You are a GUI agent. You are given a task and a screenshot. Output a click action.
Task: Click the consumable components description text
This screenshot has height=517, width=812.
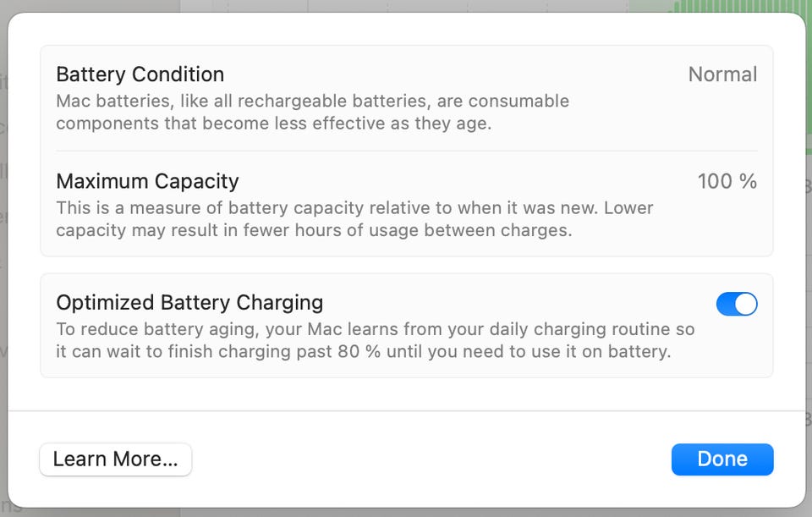(274, 123)
